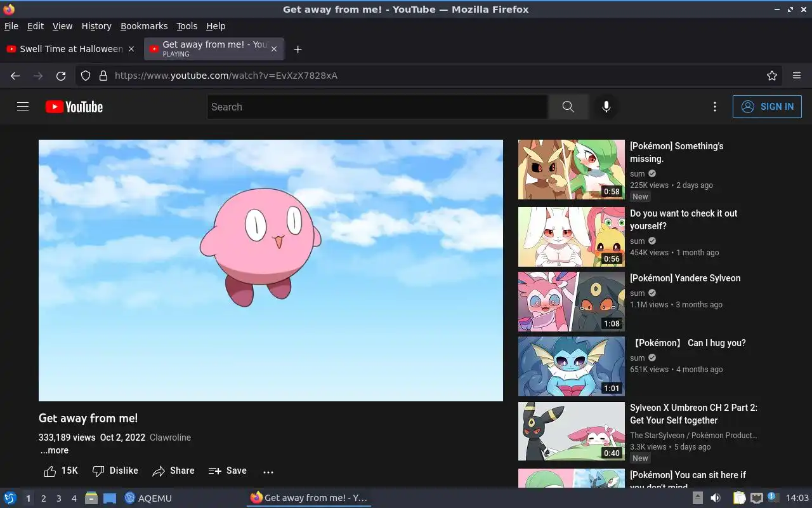Reload the current page
812x508 pixels.
tap(61, 76)
